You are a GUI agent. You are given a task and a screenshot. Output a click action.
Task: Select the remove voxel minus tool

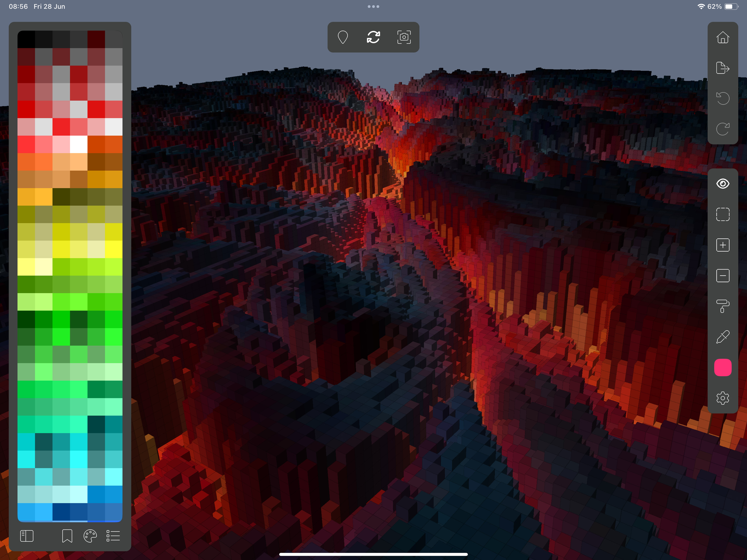723,275
